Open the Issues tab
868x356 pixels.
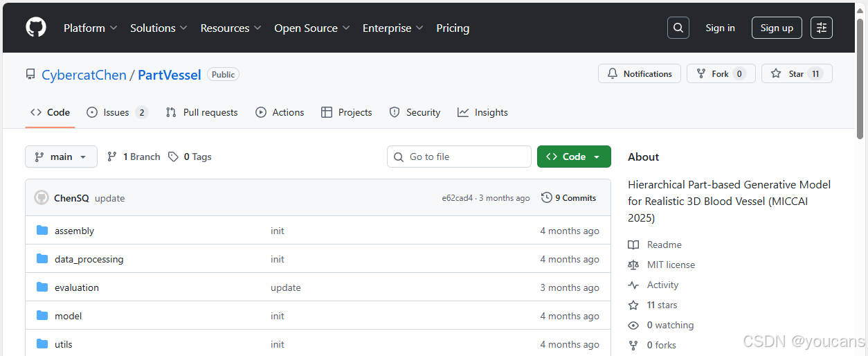point(117,112)
